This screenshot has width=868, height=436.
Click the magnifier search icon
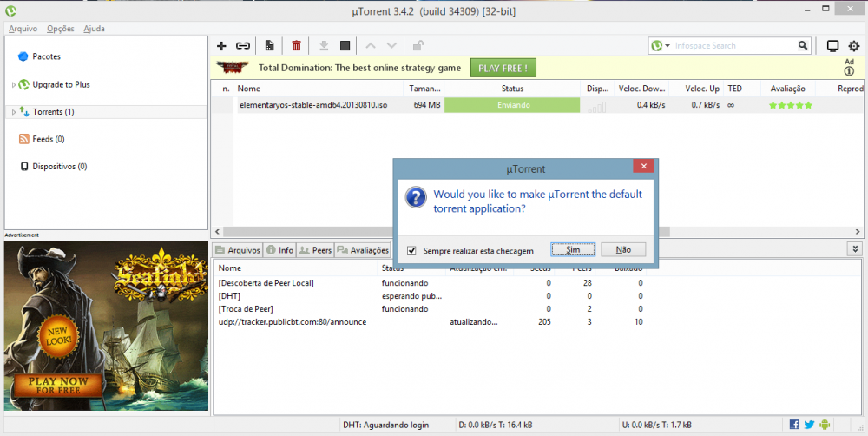click(803, 46)
